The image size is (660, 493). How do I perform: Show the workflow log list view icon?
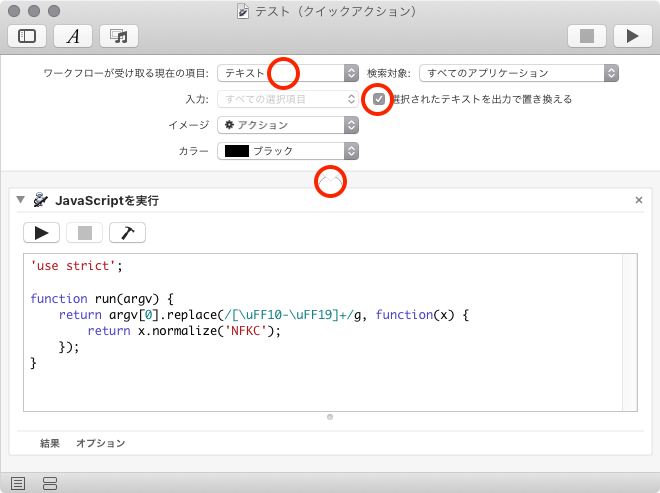[18, 484]
